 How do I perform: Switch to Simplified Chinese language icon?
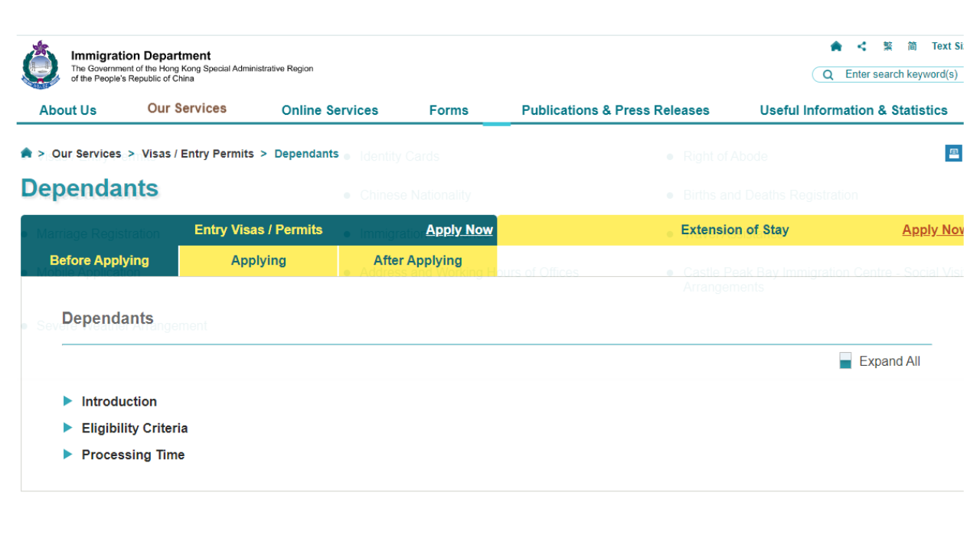(913, 47)
